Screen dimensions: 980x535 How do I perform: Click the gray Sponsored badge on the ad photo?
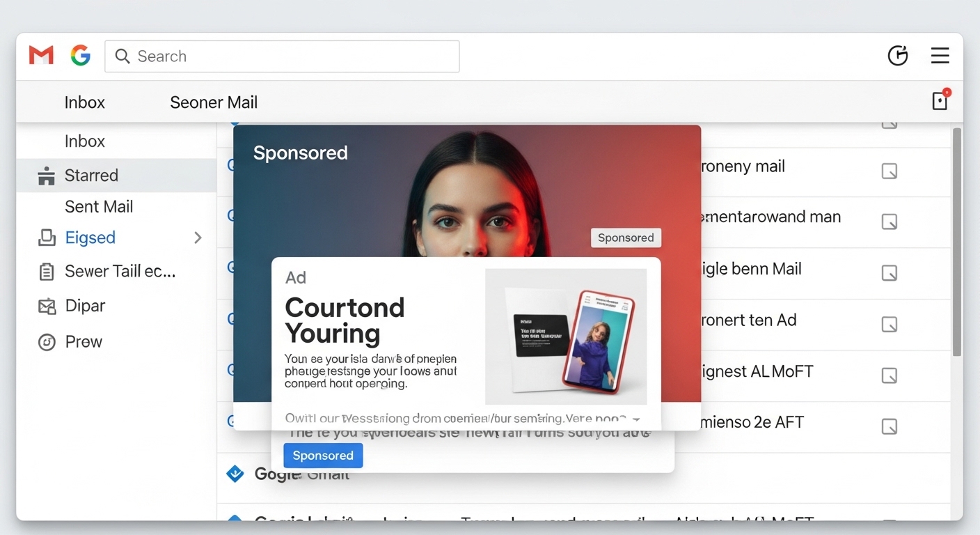pyautogui.click(x=626, y=238)
